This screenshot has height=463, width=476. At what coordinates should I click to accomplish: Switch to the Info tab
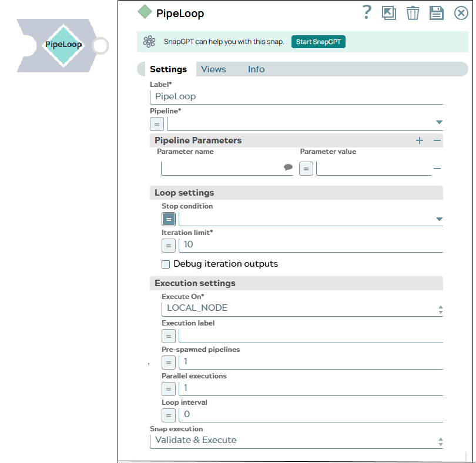coord(256,69)
